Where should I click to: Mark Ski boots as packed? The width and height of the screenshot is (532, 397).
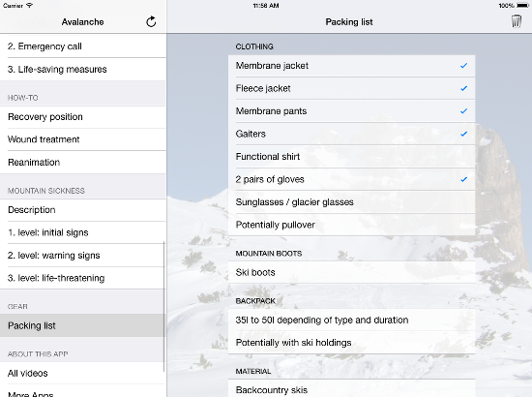[351, 272]
